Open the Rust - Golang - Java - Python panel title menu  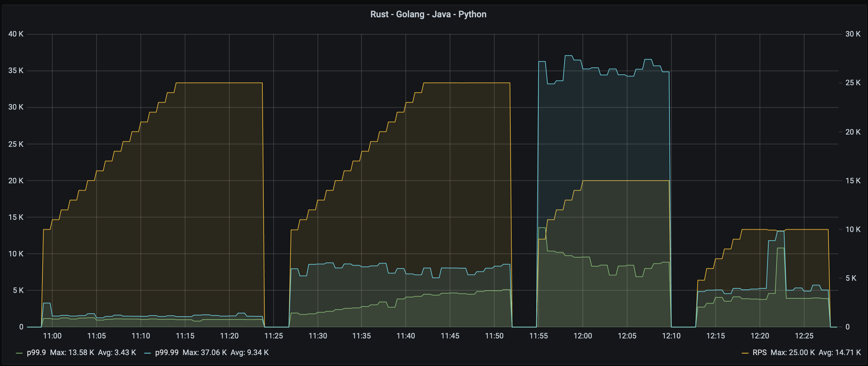click(428, 14)
